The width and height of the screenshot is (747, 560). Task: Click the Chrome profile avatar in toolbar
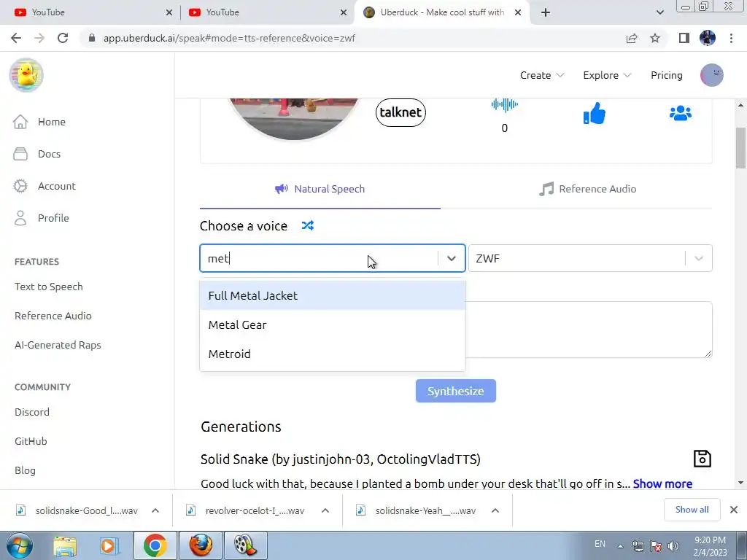708,38
